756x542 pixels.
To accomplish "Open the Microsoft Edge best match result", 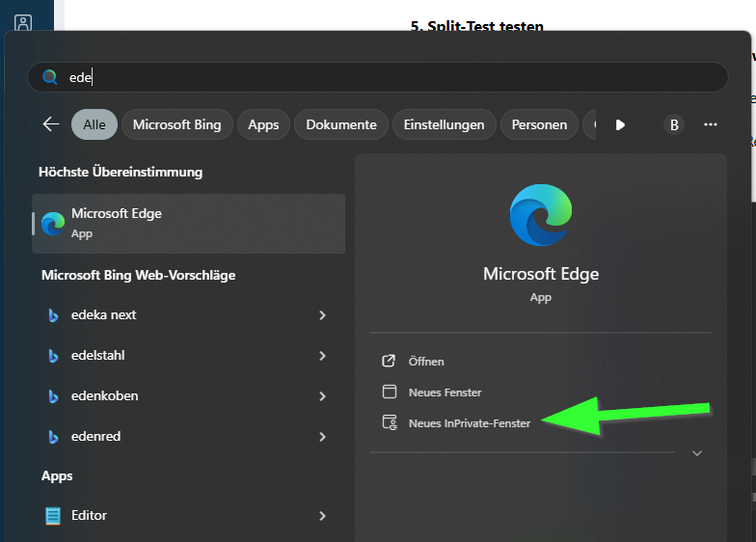I will (189, 224).
